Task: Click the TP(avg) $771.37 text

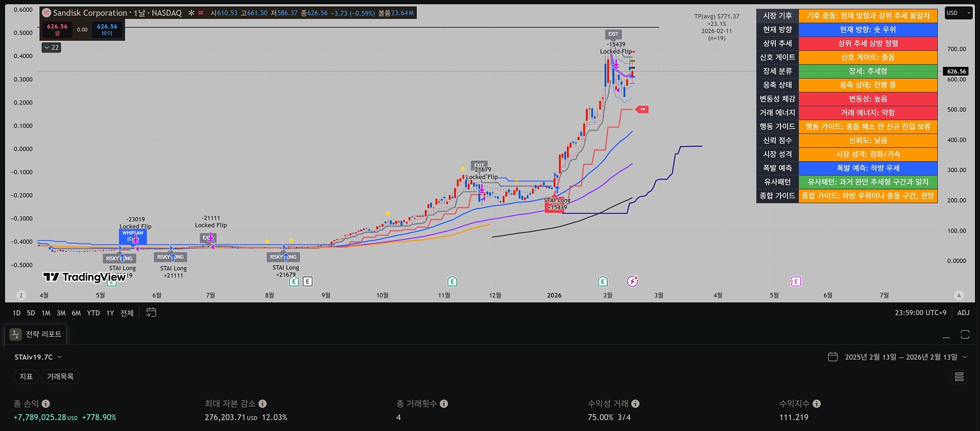Action: click(x=717, y=16)
